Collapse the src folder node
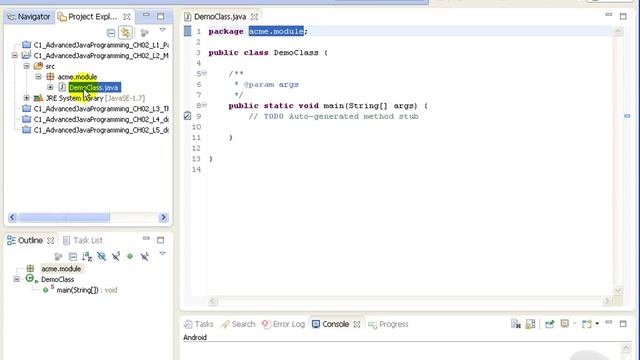This screenshot has height=360, width=640. click(x=27, y=66)
